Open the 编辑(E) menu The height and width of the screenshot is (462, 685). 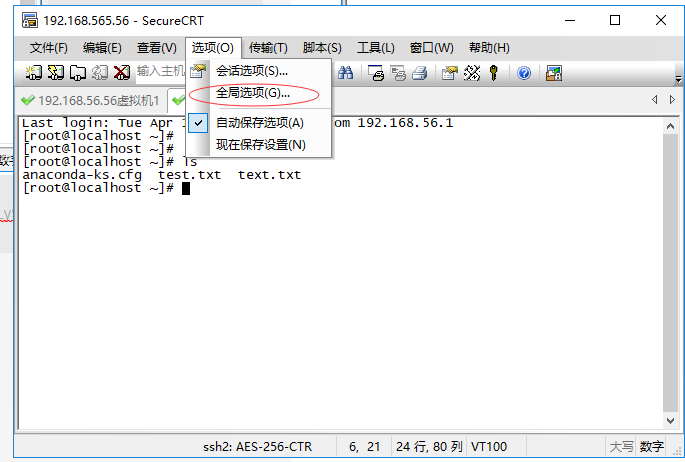pos(102,48)
